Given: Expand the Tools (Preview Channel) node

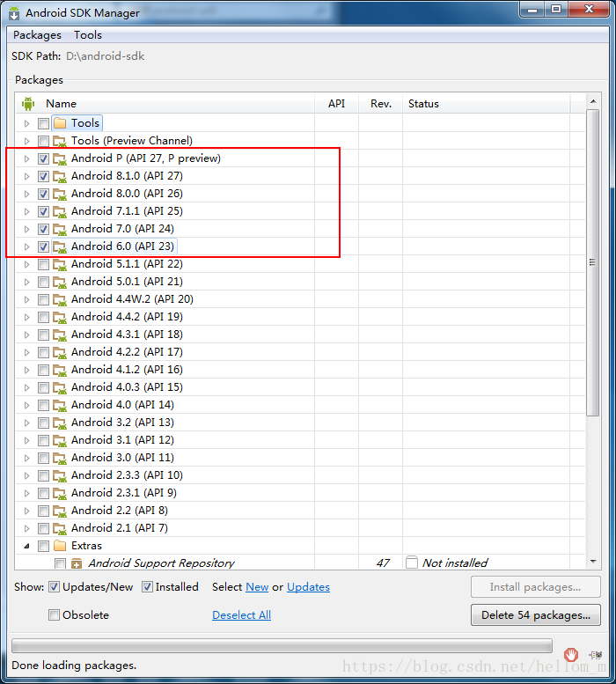Looking at the screenshot, I should pyautogui.click(x=26, y=141).
